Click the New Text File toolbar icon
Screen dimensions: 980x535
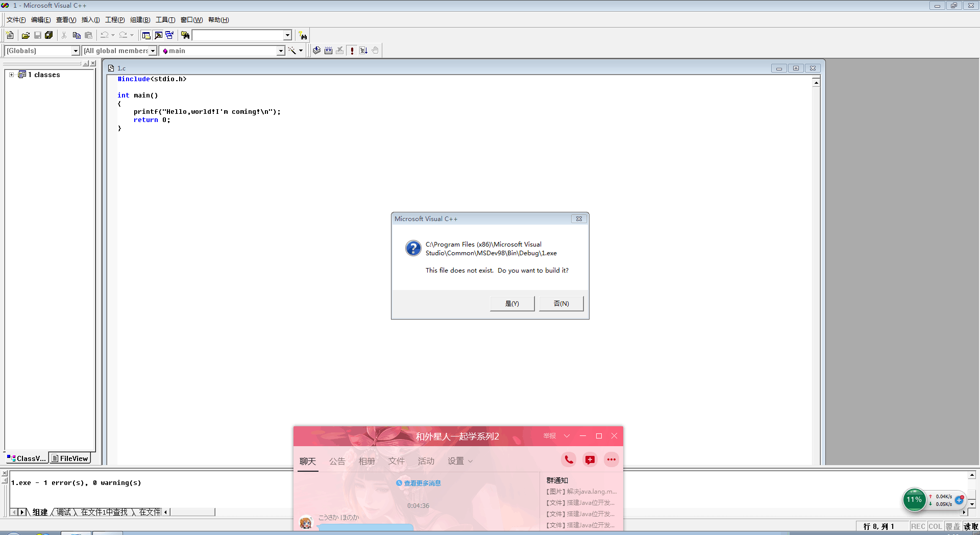[10, 35]
